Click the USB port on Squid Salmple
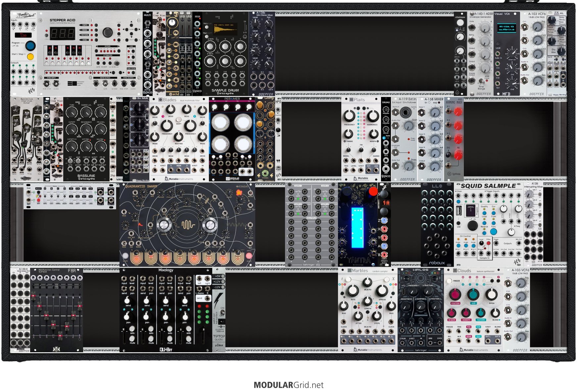The image size is (578, 392). point(459,211)
